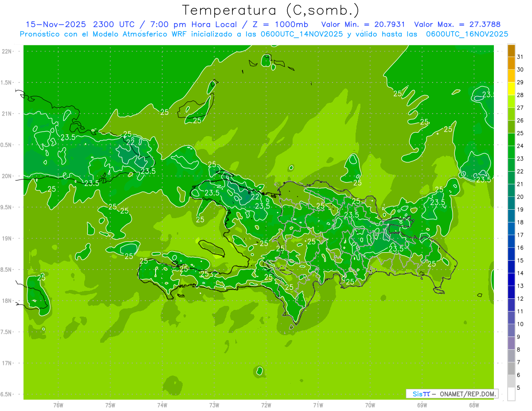Click the "70W" longitude axis label
This screenshot has width=532, height=411.
click(x=370, y=405)
